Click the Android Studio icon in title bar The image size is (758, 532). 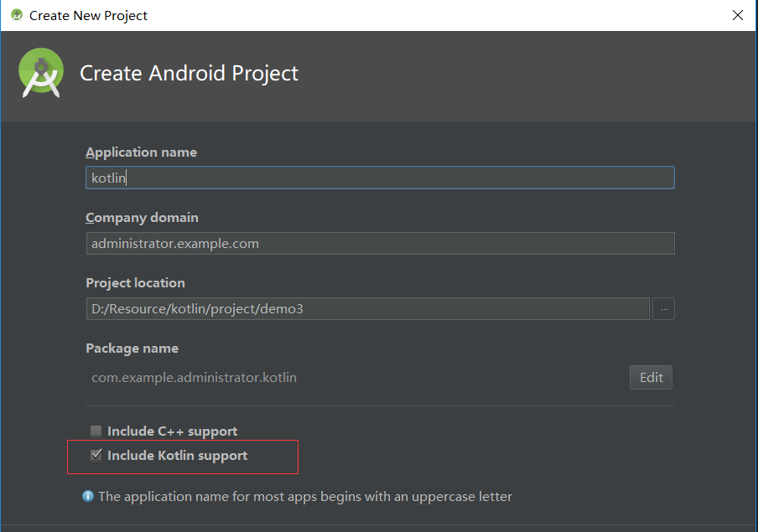[17, 15]
